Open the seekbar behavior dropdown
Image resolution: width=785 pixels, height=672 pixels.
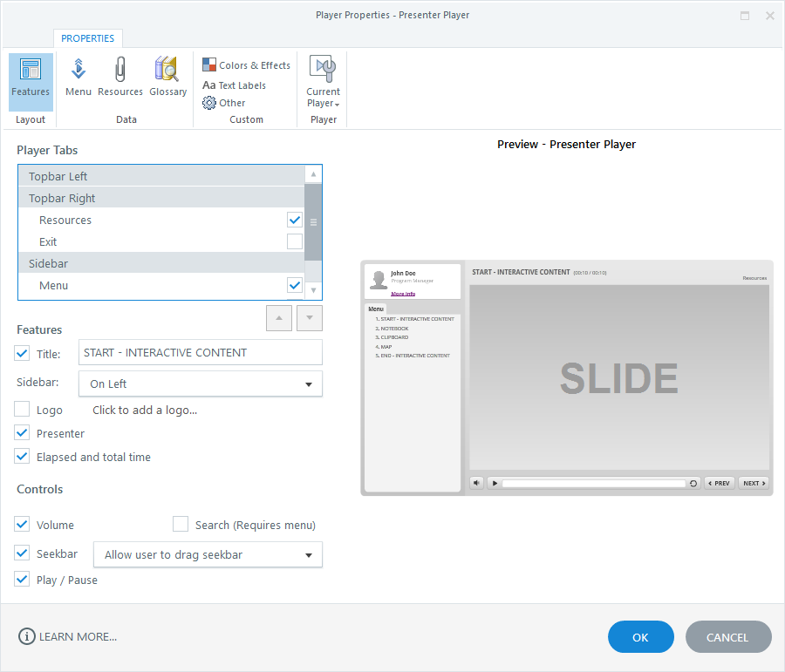pyautogui.click(x=208, y=554)
